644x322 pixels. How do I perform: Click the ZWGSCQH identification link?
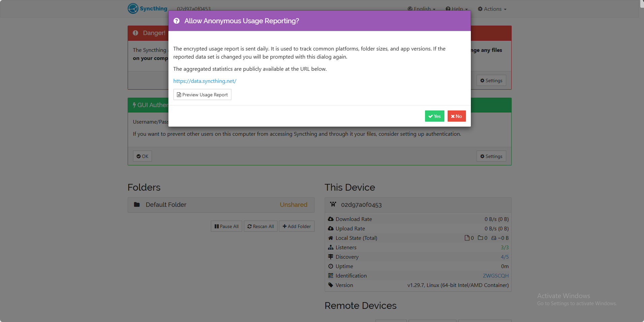click(x=495, y=276)
